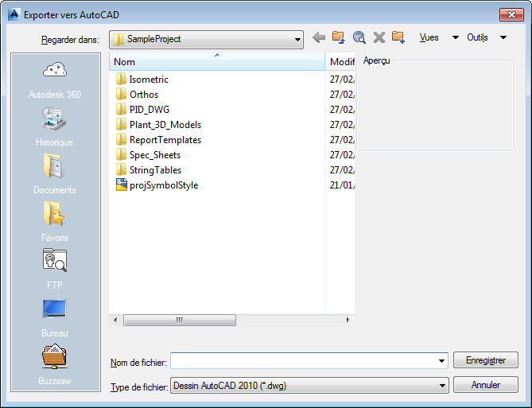Click the scrollbar right arrow
The height and width of the screenshot is (408, 532).
pyautogui.click(x=348, y=320)
